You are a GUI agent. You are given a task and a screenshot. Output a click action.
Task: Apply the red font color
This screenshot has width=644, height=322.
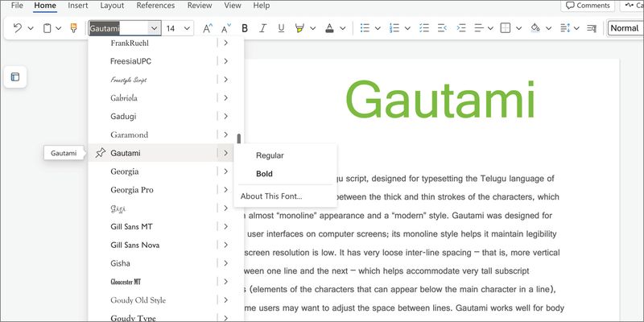[330, 28]
